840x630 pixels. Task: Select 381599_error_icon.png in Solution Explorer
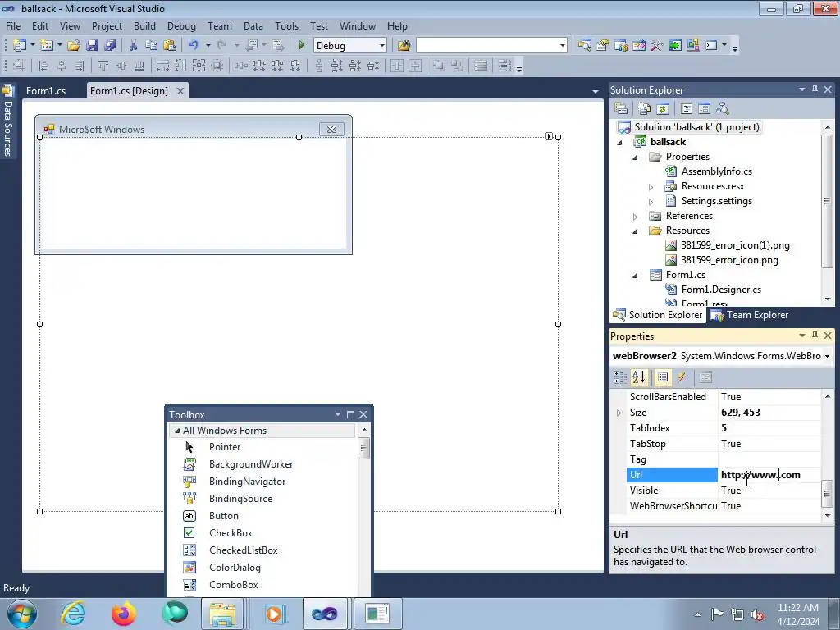pos(729,260)
